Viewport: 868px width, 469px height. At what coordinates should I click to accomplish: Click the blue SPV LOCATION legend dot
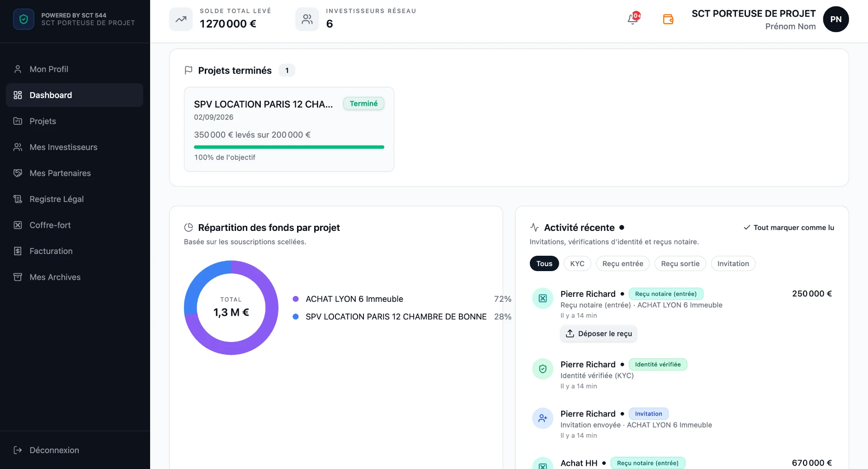click(296, 317)
